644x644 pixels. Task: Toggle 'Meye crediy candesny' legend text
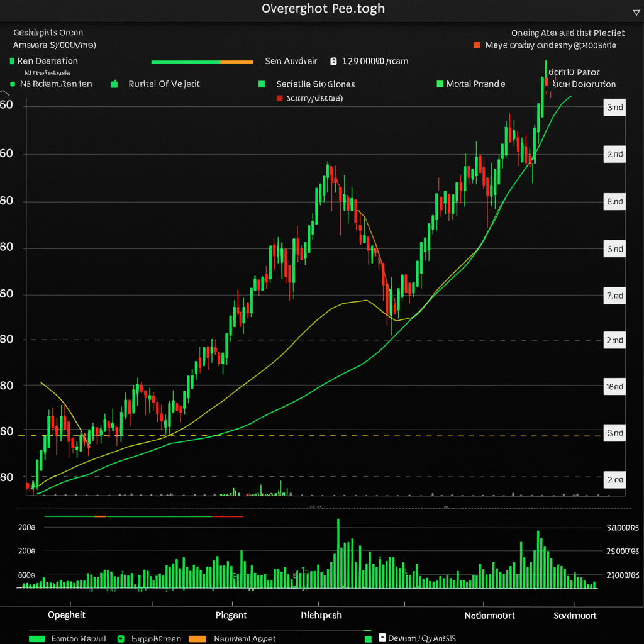click(x=550, y=45)
